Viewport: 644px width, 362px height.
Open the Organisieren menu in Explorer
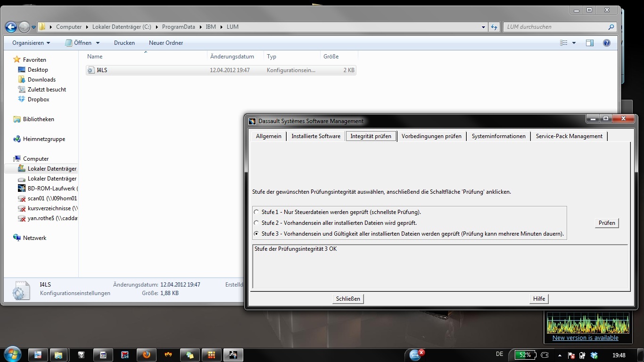point(31,43)
